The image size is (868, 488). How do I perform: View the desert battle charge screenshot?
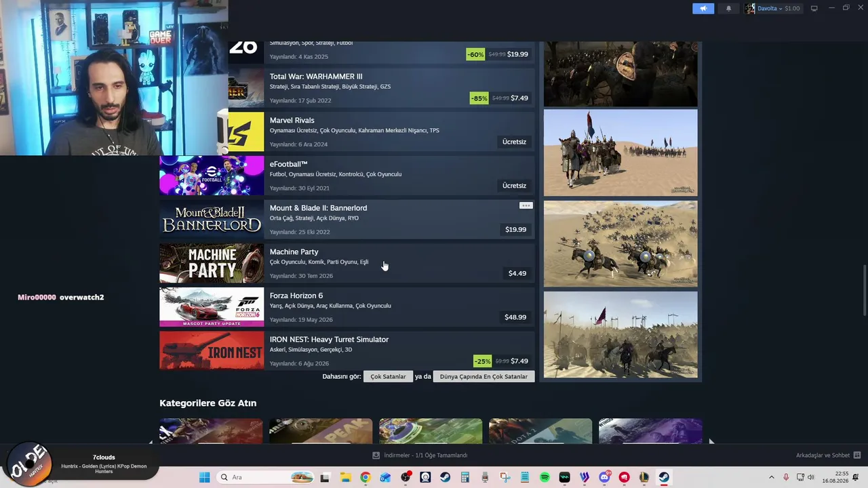(x=620, y=243)
